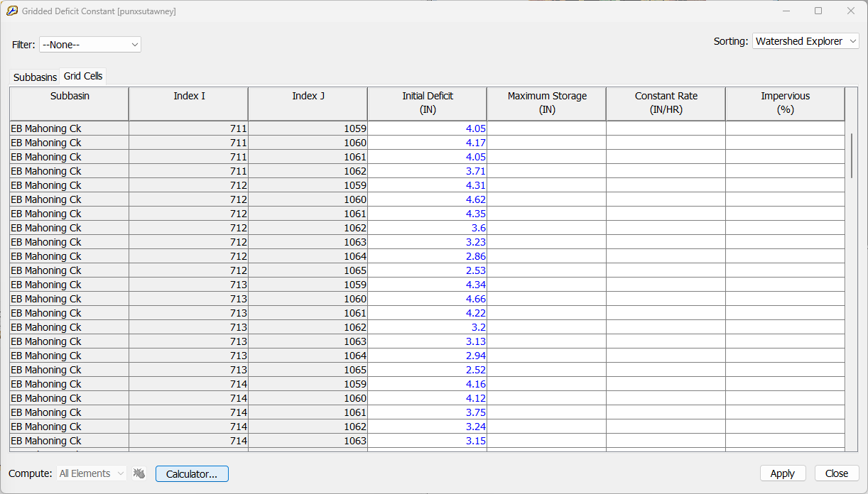Click Index J 1065 in the Index I 713 row
This screenshot has height=494, width=868.
coord(308,370)
